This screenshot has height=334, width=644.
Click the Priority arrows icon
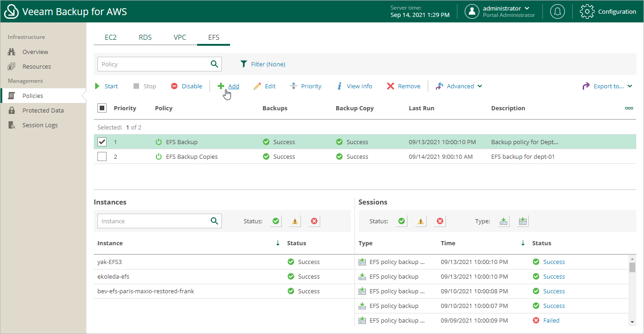click(x=294, y=86)
